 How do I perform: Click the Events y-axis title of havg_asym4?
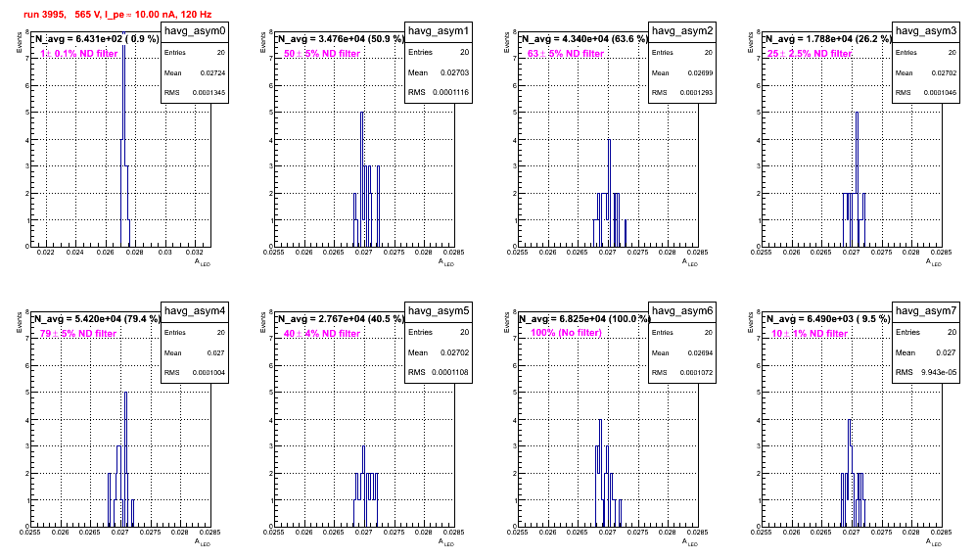point(19,323)
